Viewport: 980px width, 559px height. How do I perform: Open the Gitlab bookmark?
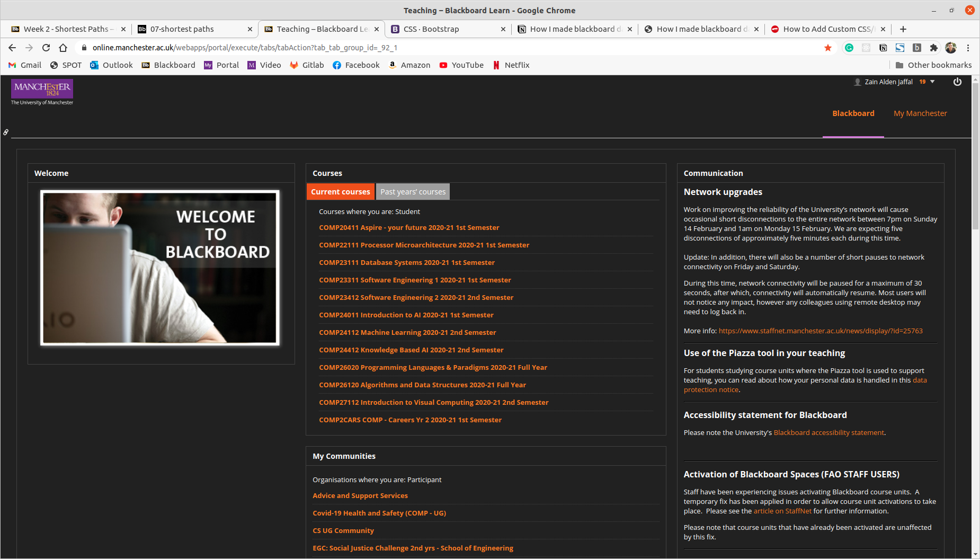click(x=307, y=65)
